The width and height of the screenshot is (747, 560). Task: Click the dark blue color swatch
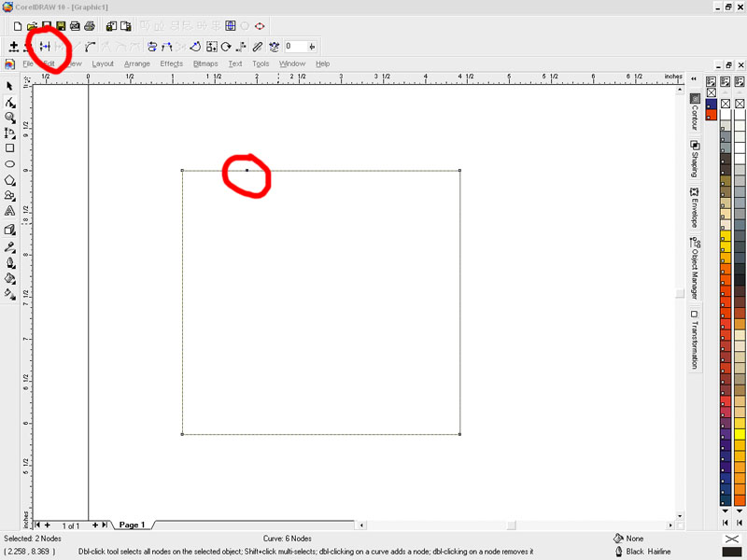pyautogui.click(x=712, y=105)
